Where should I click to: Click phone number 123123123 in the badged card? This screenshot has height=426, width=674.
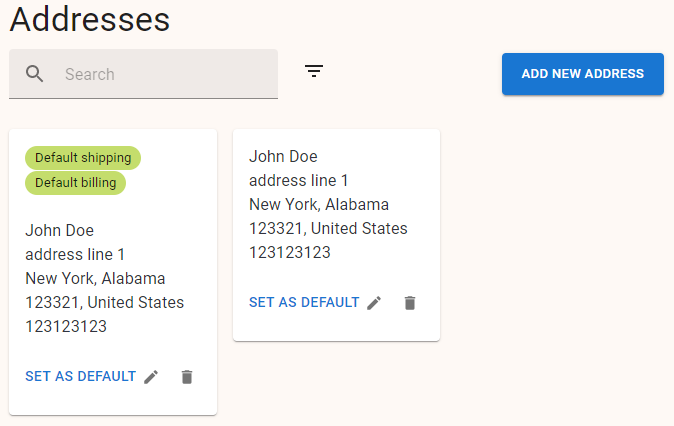point(66,326)
